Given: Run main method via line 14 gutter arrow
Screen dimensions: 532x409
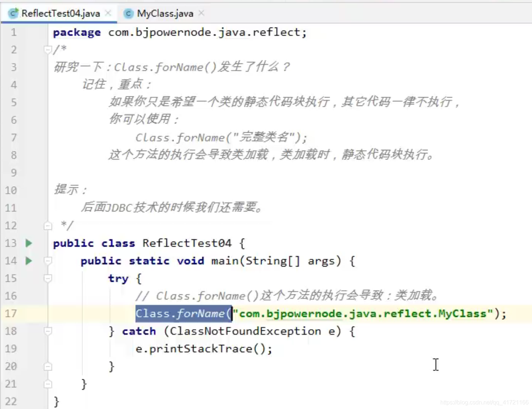Looking at the screenshot, I should point(29,260).
